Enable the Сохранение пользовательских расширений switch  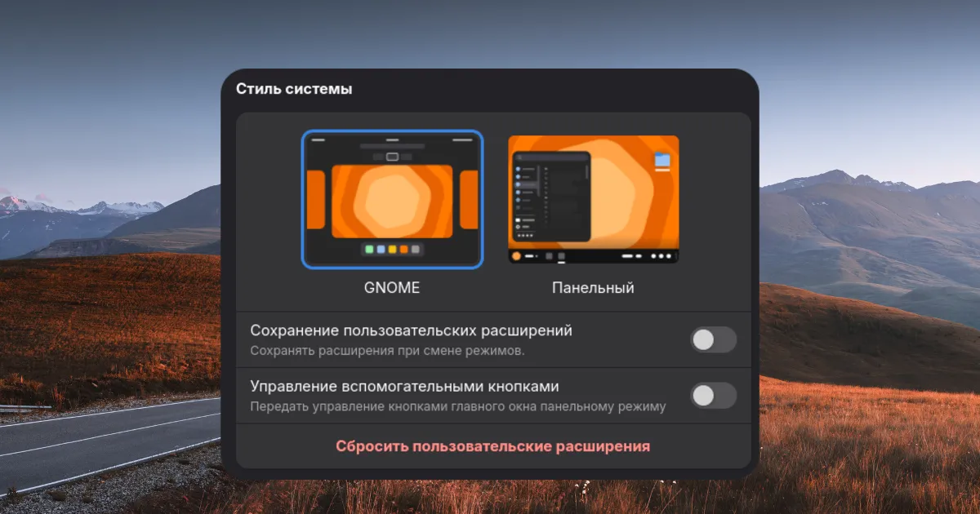[713, 340]
